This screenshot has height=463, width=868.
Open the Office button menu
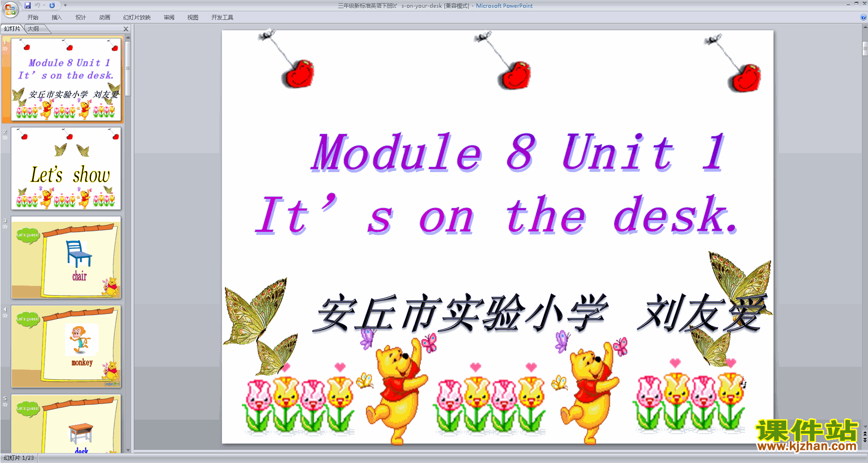pos(10,9)
